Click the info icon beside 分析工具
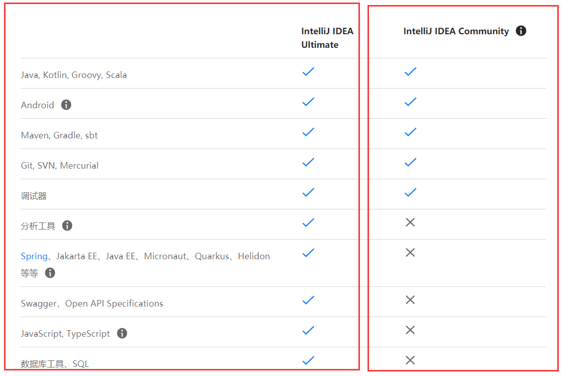This screenshot has width=588, height=376. [67, 225]
